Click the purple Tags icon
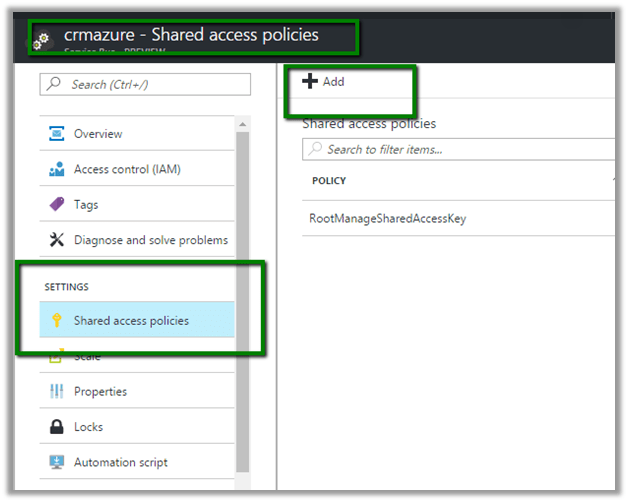This screenshot has width=628, height=502. (x=56, y=205)
